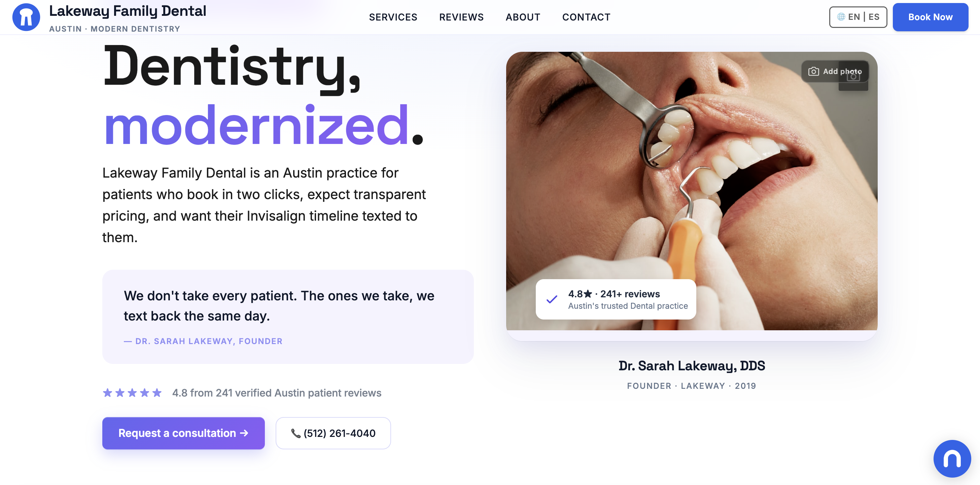Viewport: 980px width, 485px height.
Task: Call (512) 261-4040 button
Action: 333,433
